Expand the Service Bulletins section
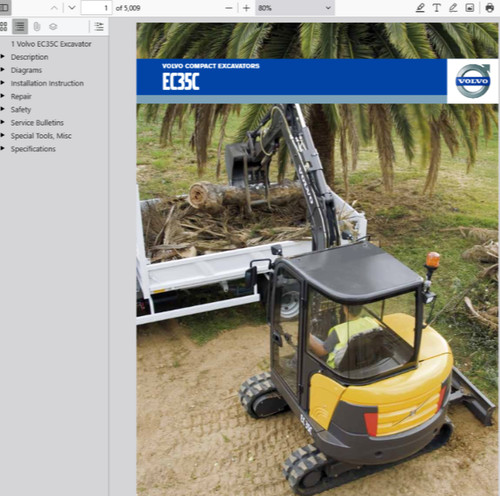 click(x=3, y=122)
